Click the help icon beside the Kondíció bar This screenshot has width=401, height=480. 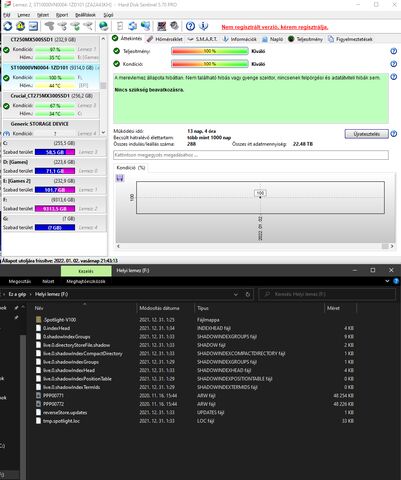pyautogui.click(x=394, y=64)
